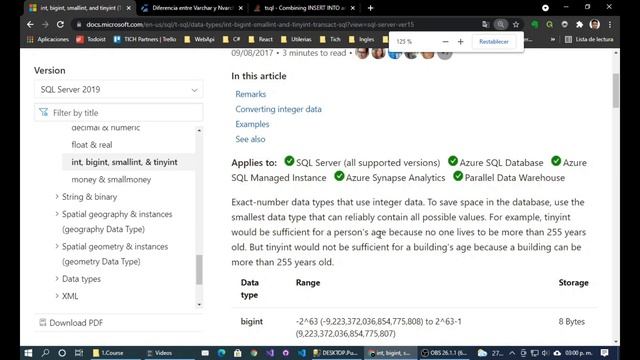Open a new browser tab
Screen dimensions: 640x360
click(370, 8)
